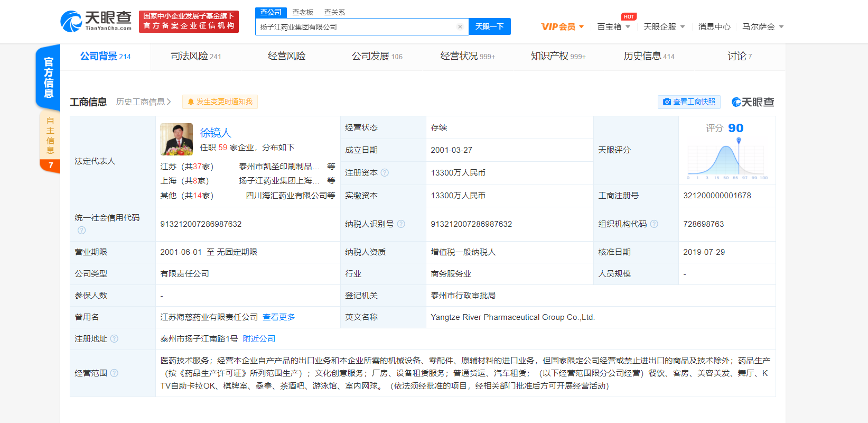868x423 pixels.
Task: Click camera icon in 查看工商快照 button
Action: coord(667,102)
